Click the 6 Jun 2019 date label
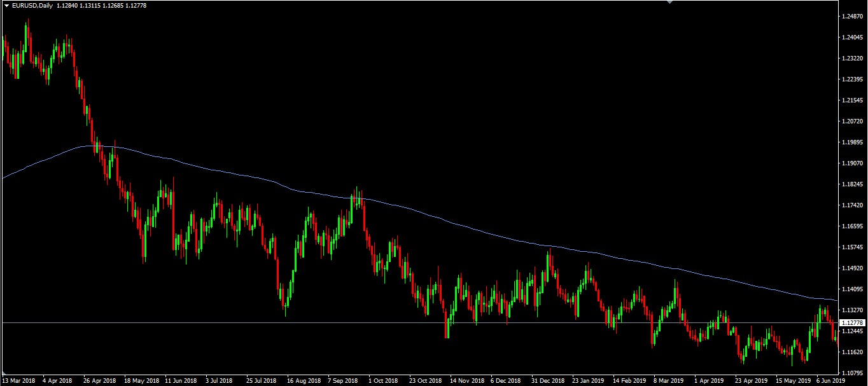This screenshot has height=386, width=868. point(830,381)
